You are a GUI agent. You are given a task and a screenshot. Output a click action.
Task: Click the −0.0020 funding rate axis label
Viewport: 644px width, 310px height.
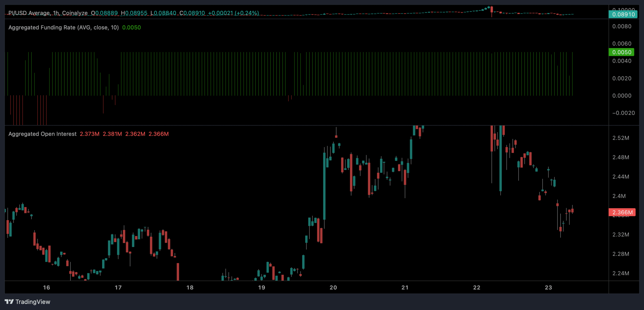pos(623,113)
